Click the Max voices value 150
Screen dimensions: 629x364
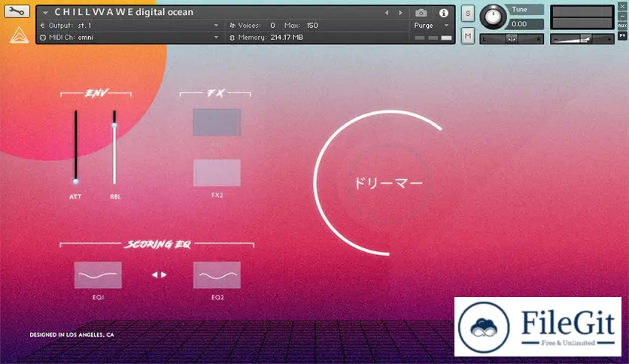312,26
